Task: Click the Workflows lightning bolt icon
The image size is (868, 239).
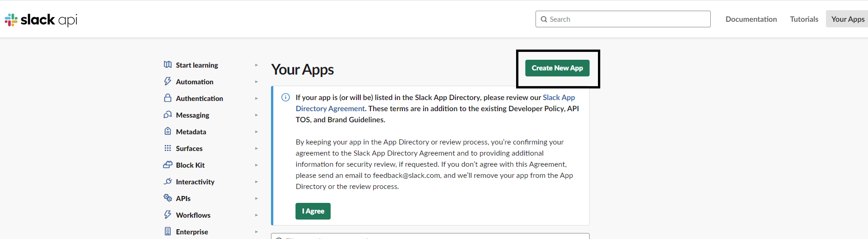Action: tap(168, 215)
